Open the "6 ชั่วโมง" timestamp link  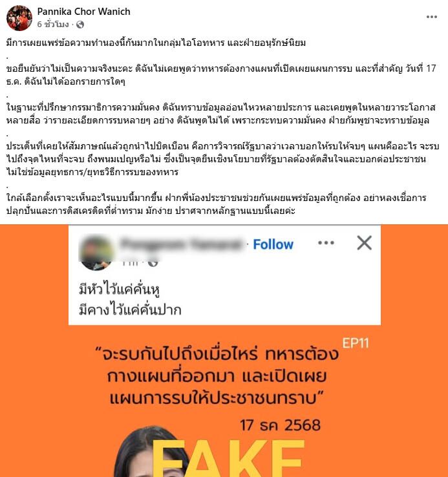53,25
